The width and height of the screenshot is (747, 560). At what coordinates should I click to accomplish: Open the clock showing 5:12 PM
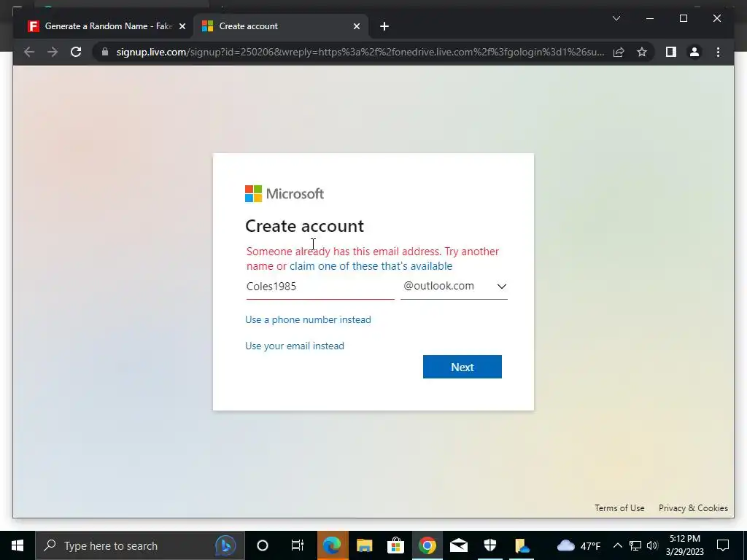coord(684,545)
